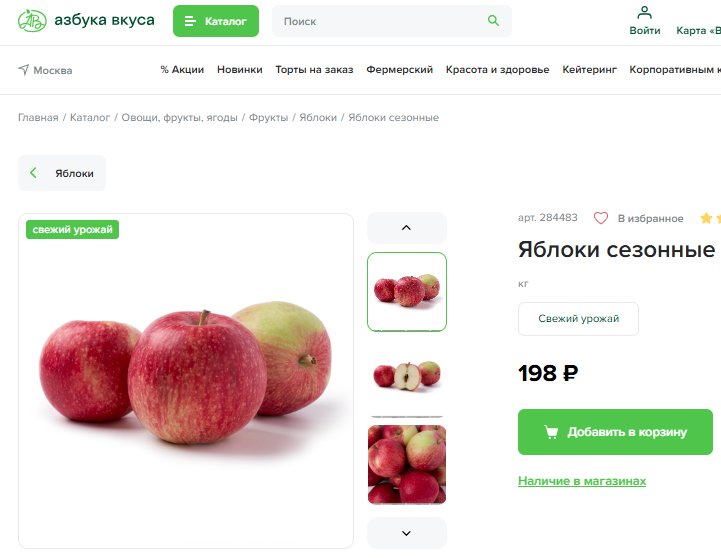This screenshot has height=558, width=721.
Task: Click the cart icon on add button
Action: pyautogui.click(x=551, y=432)
